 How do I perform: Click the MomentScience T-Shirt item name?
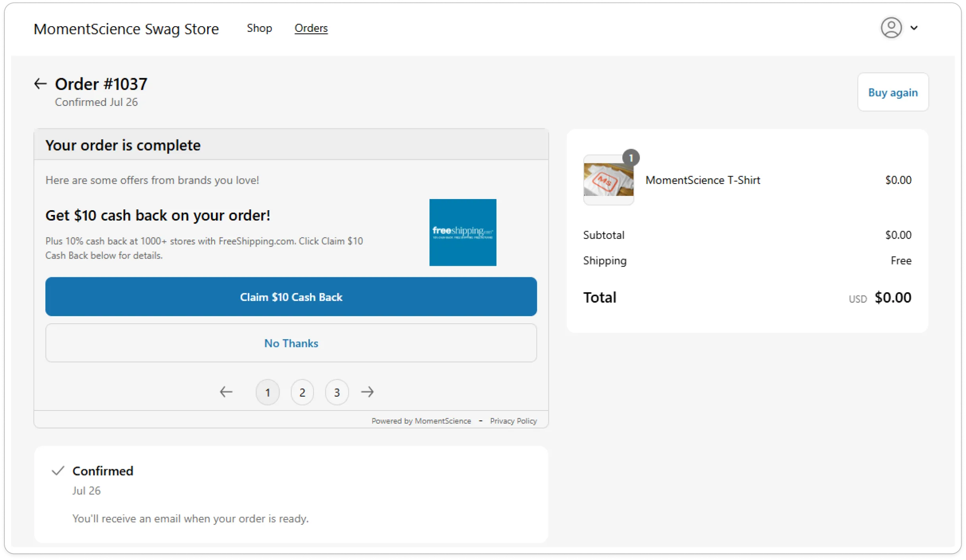click(x=702, y=180)
